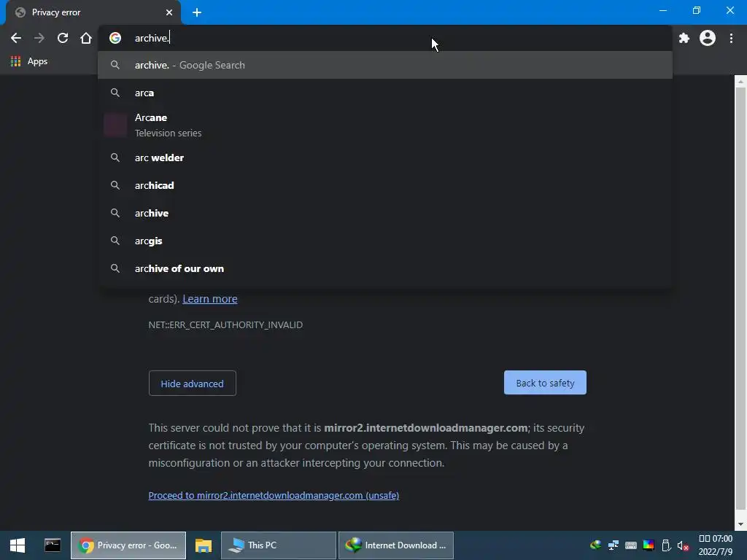The height and width of the screenshot is (560, 747).
Task: Click the colorful display tray icon
Action: click(x=649, y=545)
